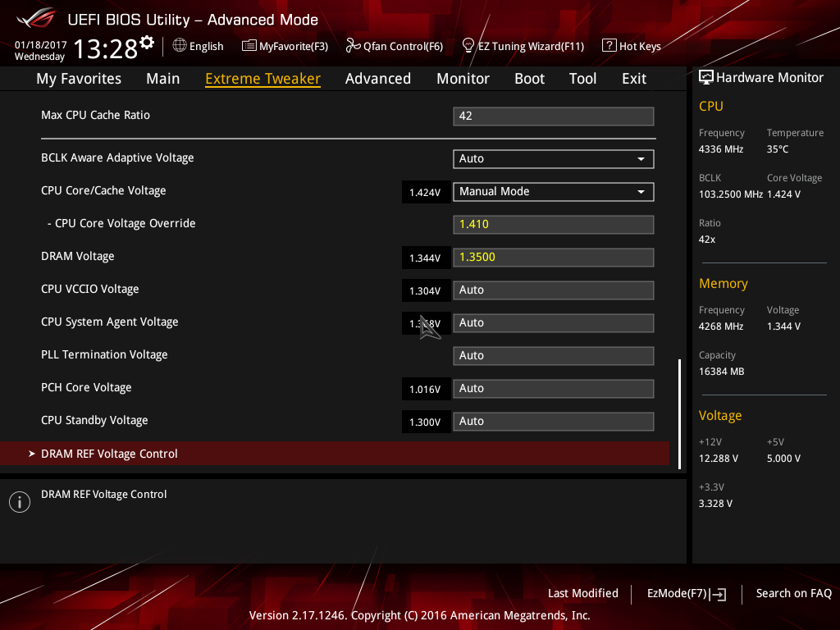Click CPU frequency 4336 MHz value
This screenshot has width=840, height=630.
(721, 149)
